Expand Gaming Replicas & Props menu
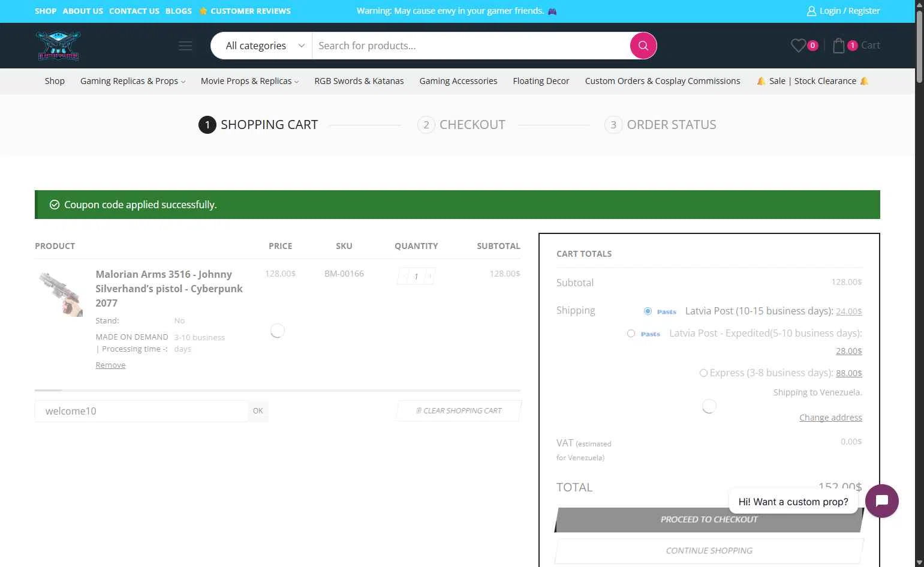 pyautogui.click(x=133, y=81)
